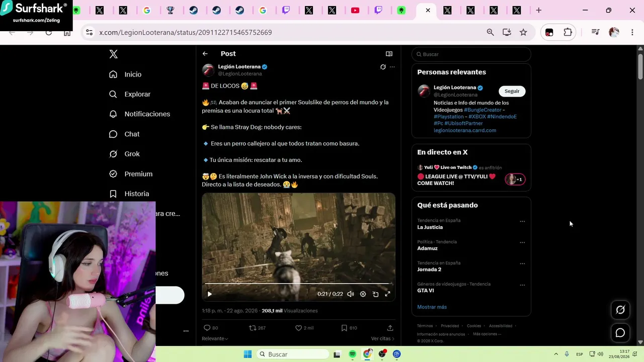Image resolution: width=644 pixels, height=362 pixels.
Task: Bookmark the post with 610 saves
Action: [x=349, y=328]
